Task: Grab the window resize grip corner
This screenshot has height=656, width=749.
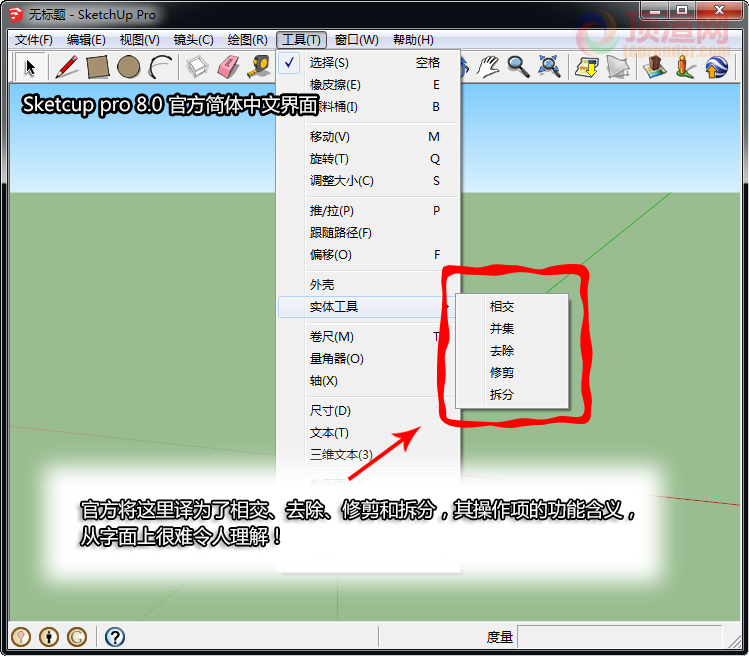Action: (734, 641)
